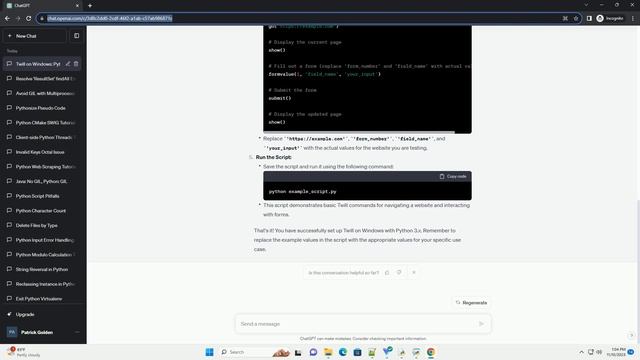Reload the page with the refresh icon
The width and height of the screenshot is (640, 360).
[x=29, y=18]
